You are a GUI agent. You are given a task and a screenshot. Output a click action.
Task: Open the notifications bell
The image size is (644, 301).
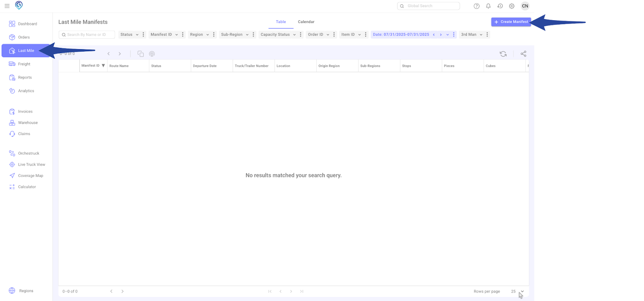click(488, 6)
